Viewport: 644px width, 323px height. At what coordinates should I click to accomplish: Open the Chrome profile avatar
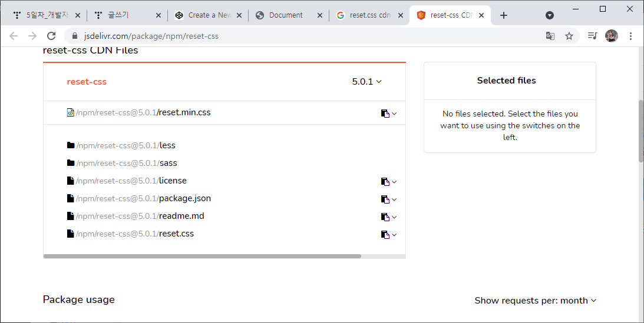pos(612,36)
